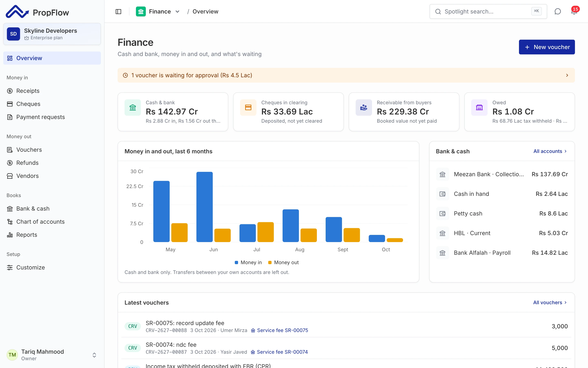Click the New voucher button

(x=547, y=47)
